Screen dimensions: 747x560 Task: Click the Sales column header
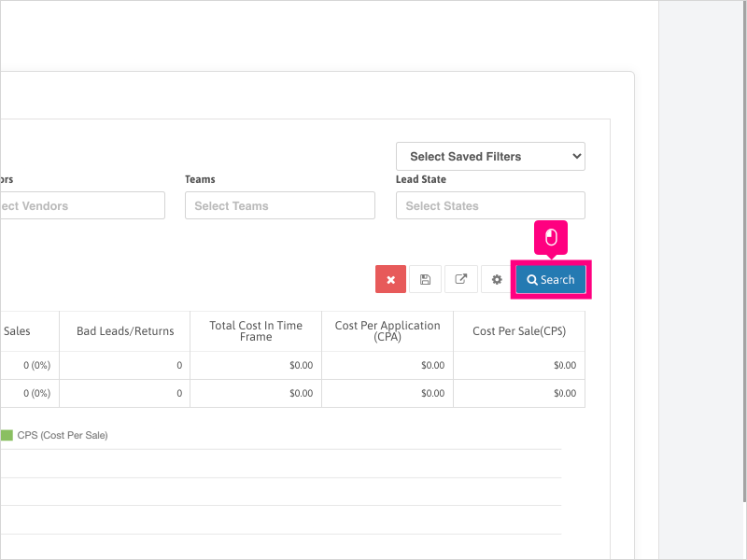coord(30,331)
